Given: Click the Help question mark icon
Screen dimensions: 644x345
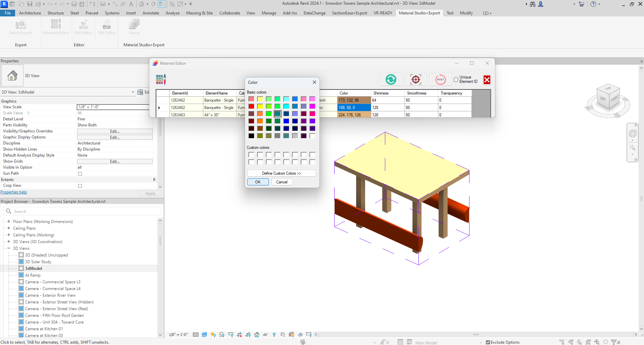Looking at the screenshot, I should pyautogui.click(x=593, y=4).
